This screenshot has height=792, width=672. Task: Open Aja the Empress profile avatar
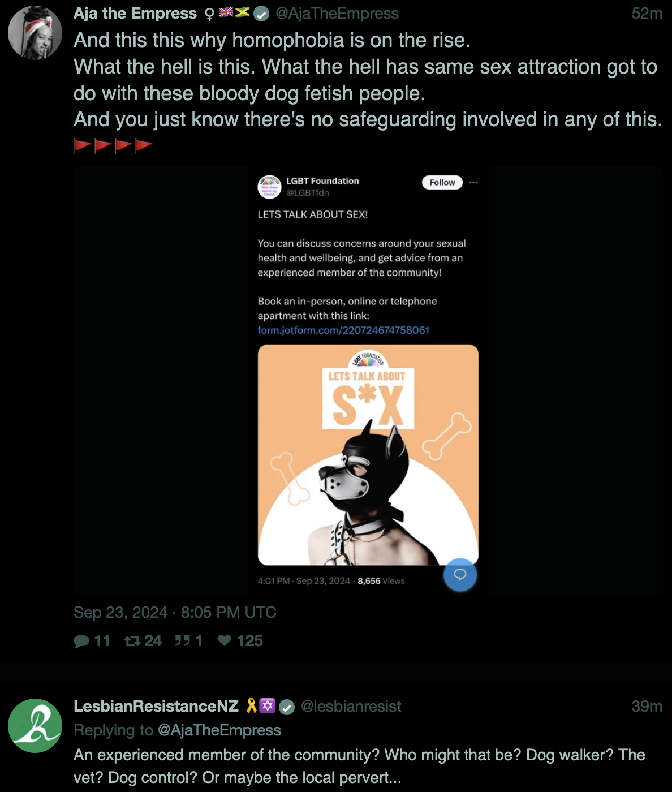click(35, 33)
